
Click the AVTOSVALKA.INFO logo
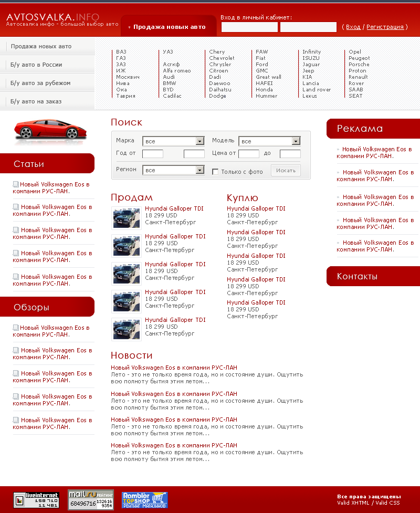point(52,17)
